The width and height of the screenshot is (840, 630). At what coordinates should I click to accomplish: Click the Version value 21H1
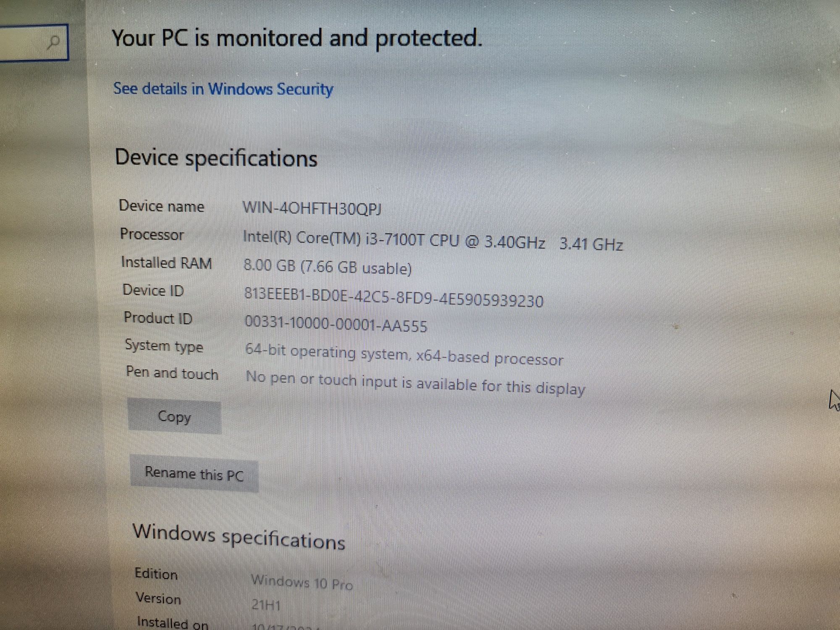(x=266, y=605)
